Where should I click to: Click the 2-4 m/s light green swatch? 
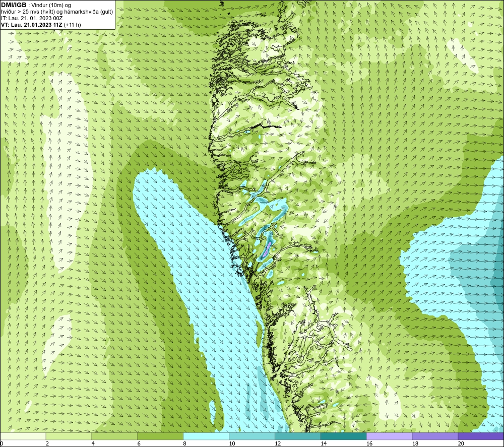click(69, 436)
